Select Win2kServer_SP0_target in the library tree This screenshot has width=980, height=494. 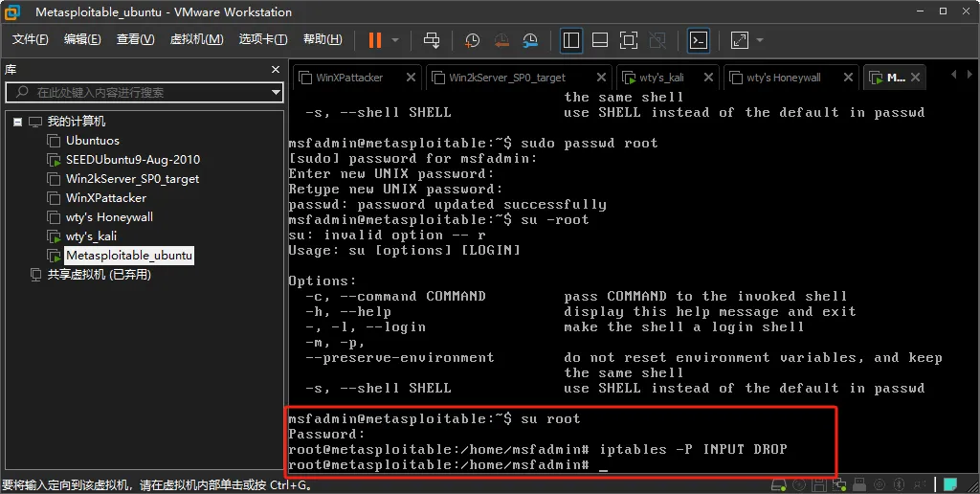pos(132,179)
